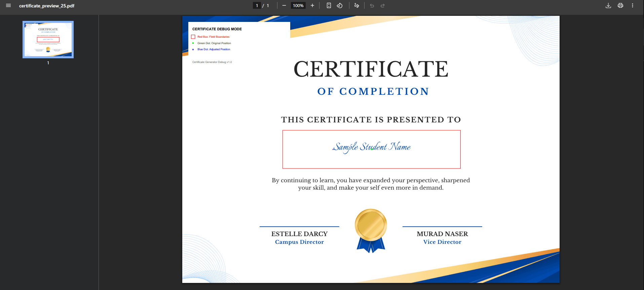644x290 pixels.
Task: Click the gold medal ribbon image
Action: click(371, 231)
